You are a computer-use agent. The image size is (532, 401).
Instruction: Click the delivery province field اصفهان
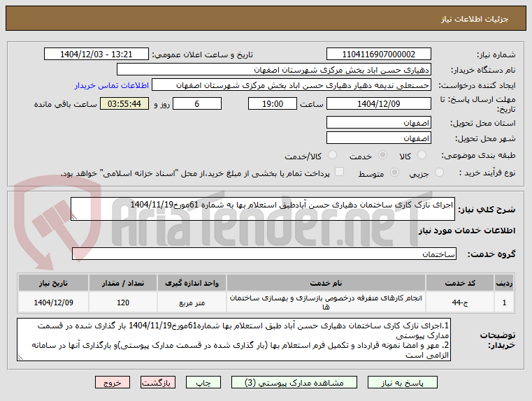379,123
